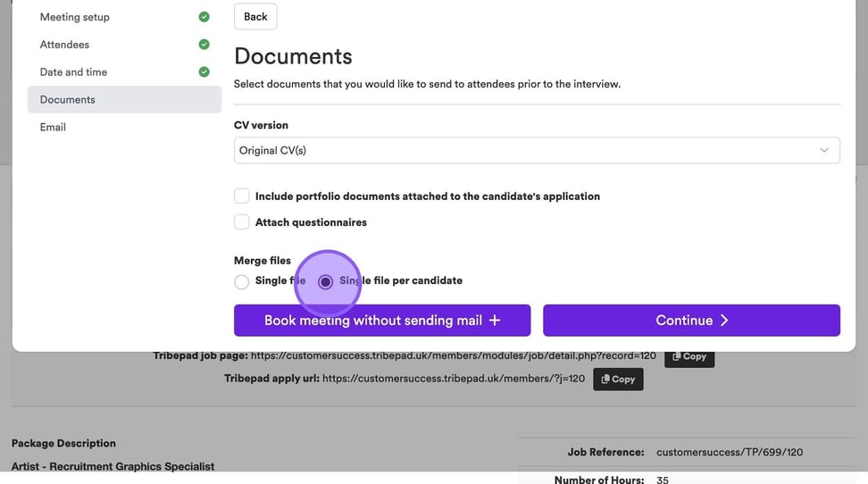Enable include portfolio documents checkbox
The image size is (868, 484).
(x=242, y=196)
